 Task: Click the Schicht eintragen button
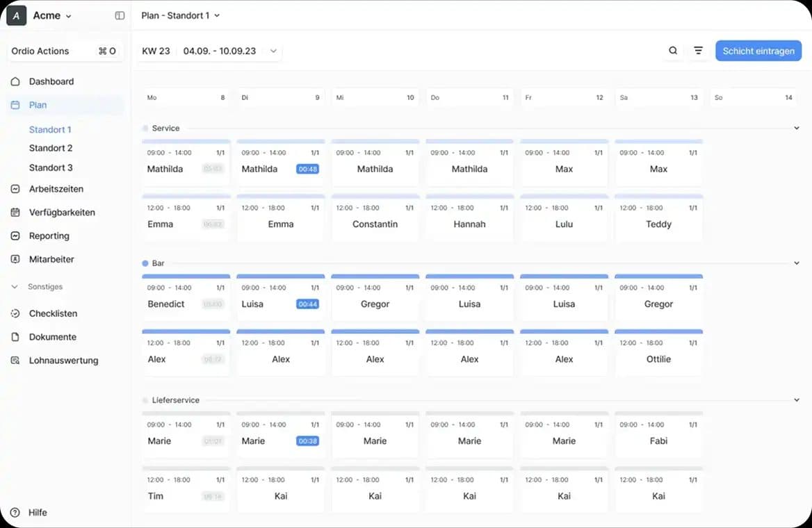(x=758, y=51)
